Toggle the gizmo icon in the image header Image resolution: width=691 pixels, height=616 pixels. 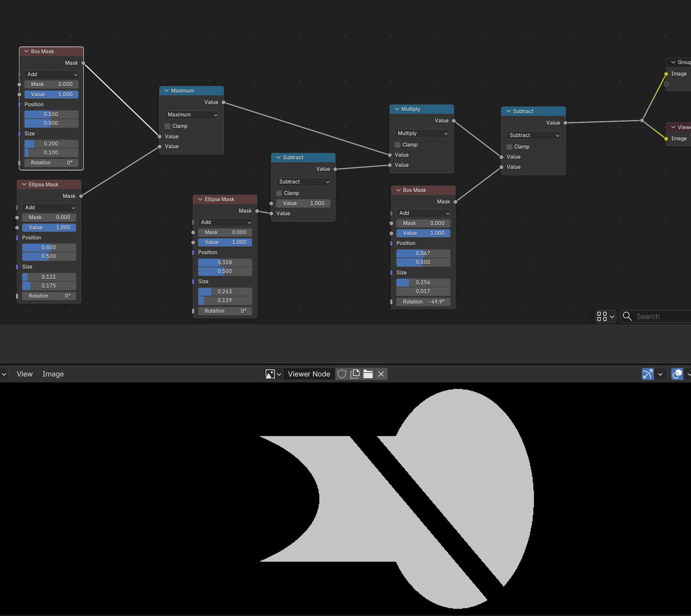[x=648, y=374]
